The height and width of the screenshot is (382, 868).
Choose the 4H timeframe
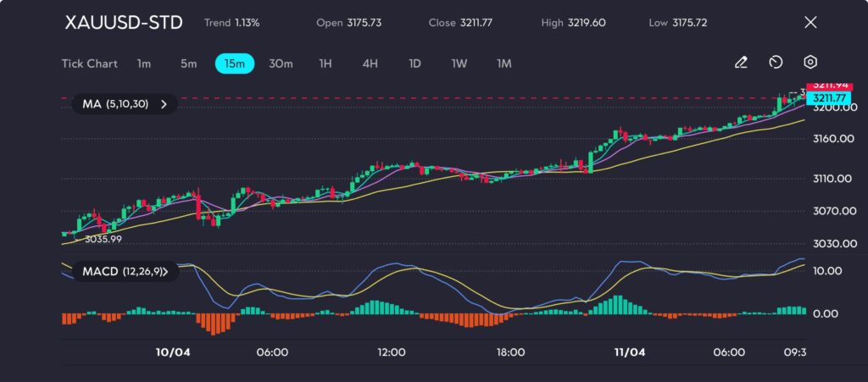coord(370,64)
